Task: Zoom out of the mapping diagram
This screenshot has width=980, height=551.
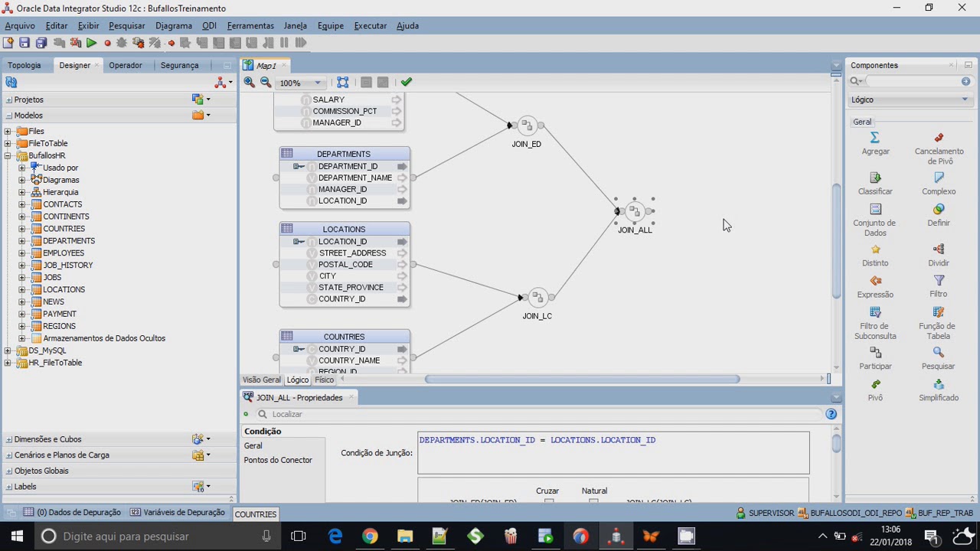Action: 265,82
